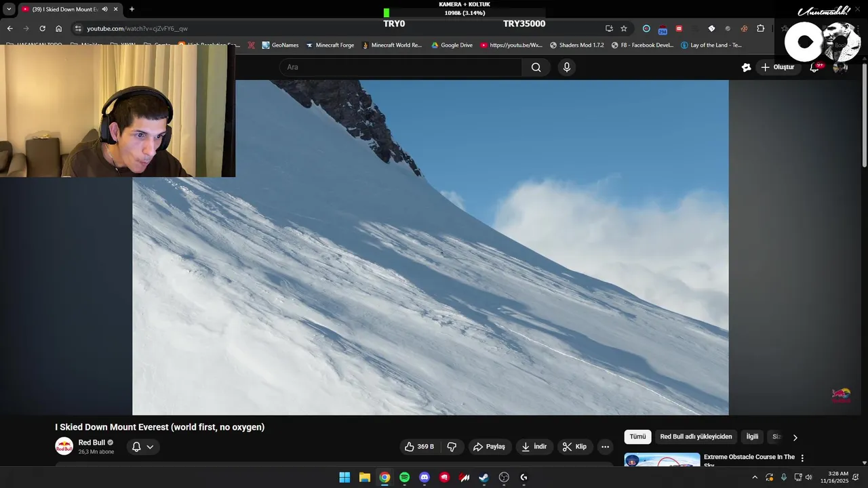Open the Minecraft World Re... bookmark
Viewport: 868px width, 488px height.
(x=392, y=45)
